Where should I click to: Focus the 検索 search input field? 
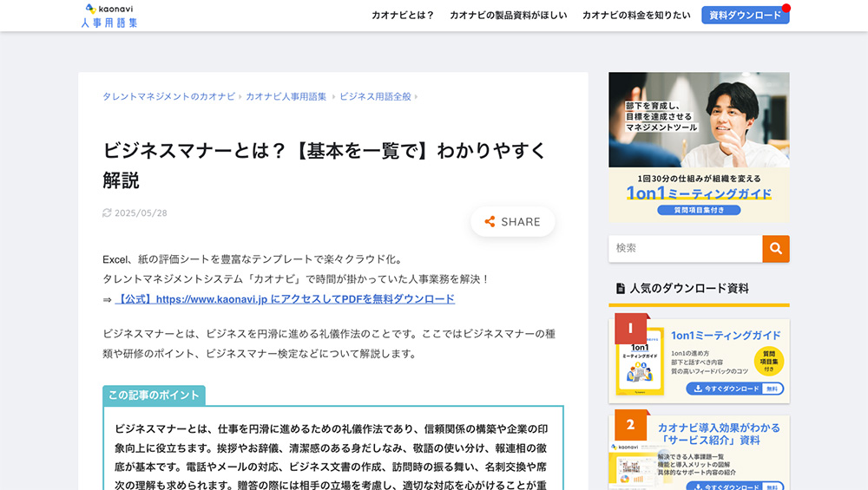686,249
